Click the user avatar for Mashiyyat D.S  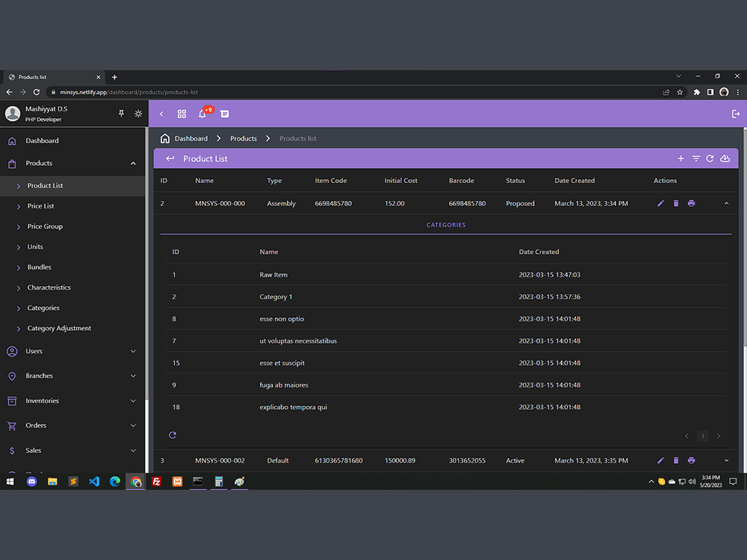[x=13, y=113]
